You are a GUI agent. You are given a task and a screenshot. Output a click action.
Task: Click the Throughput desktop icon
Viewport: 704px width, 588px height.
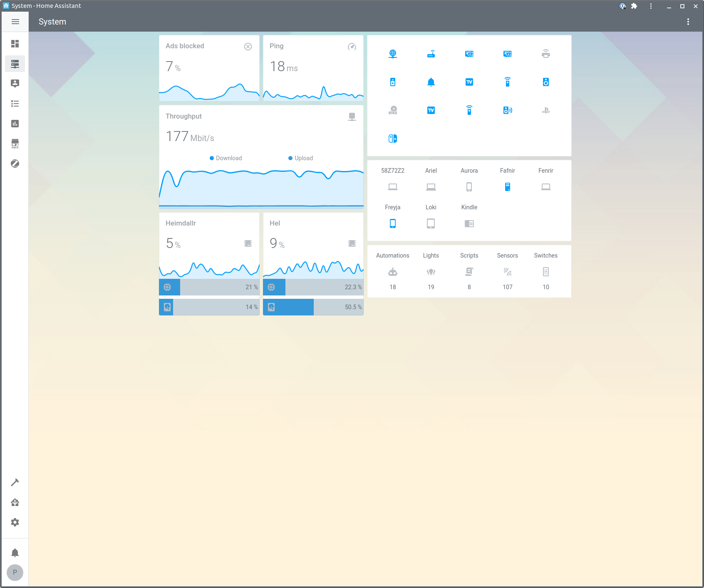point(352,117)
